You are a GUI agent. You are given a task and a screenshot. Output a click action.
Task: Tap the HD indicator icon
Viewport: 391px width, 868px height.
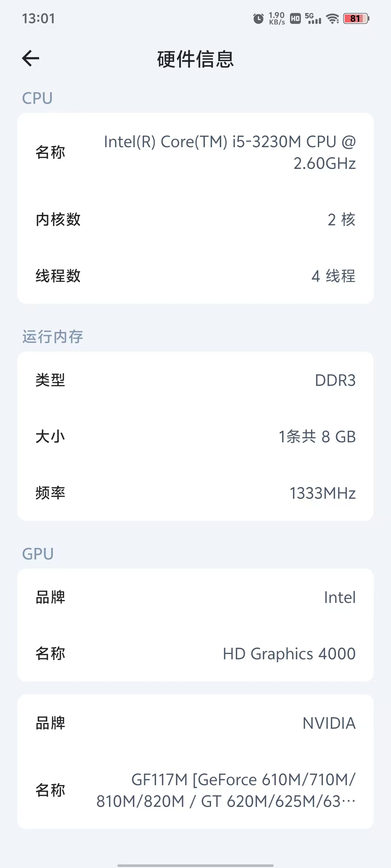[x=295, y=18]
